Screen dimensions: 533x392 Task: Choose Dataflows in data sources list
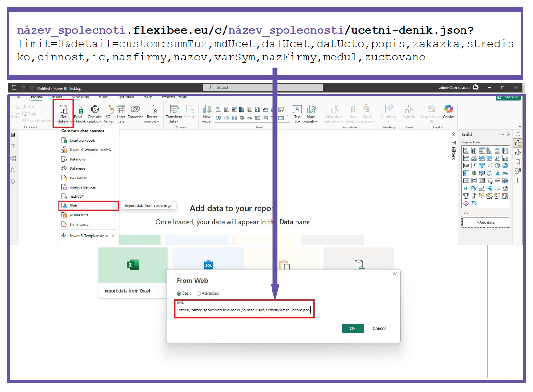[x=88, y=159]
